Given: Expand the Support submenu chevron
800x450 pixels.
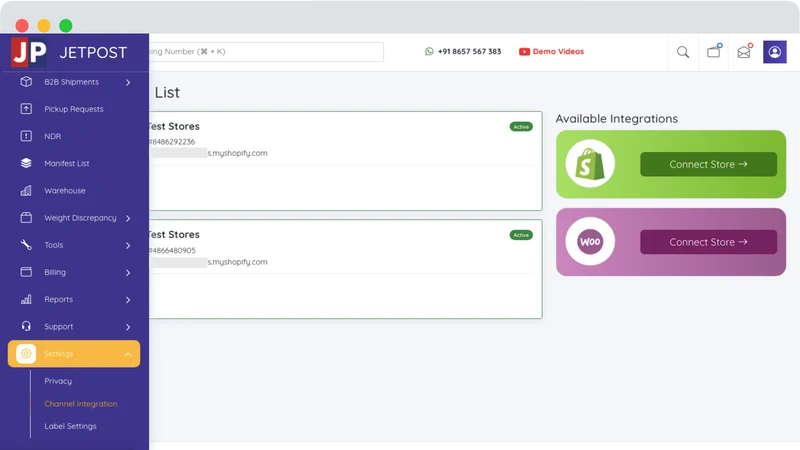Looking at the screenshot, I should (128, 327).
